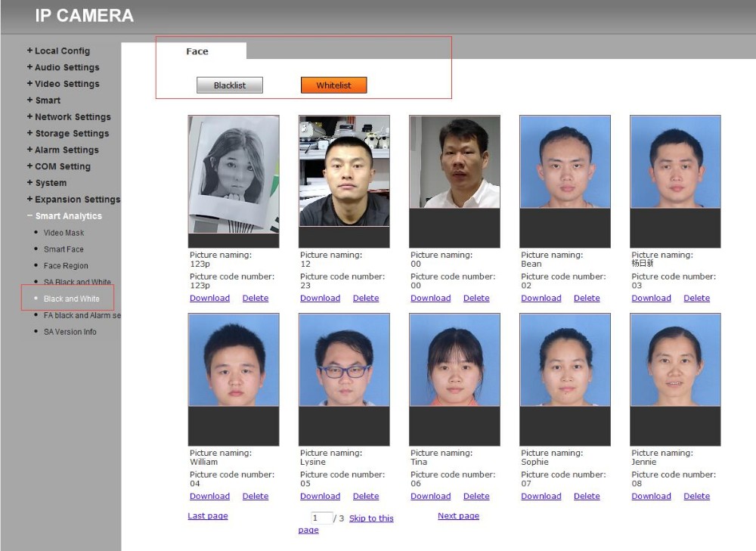756x551 pixels.
Task: Select the Black and White menu item
Action: (71, 299)
